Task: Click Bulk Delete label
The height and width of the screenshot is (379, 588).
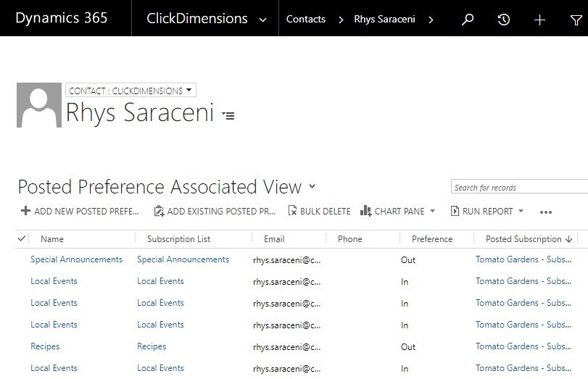Action: (325, 212)
